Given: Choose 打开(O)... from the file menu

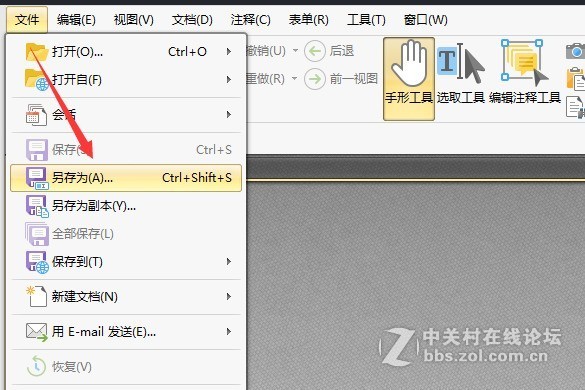Looking at the screenshot, I should (x=126, y=52).
